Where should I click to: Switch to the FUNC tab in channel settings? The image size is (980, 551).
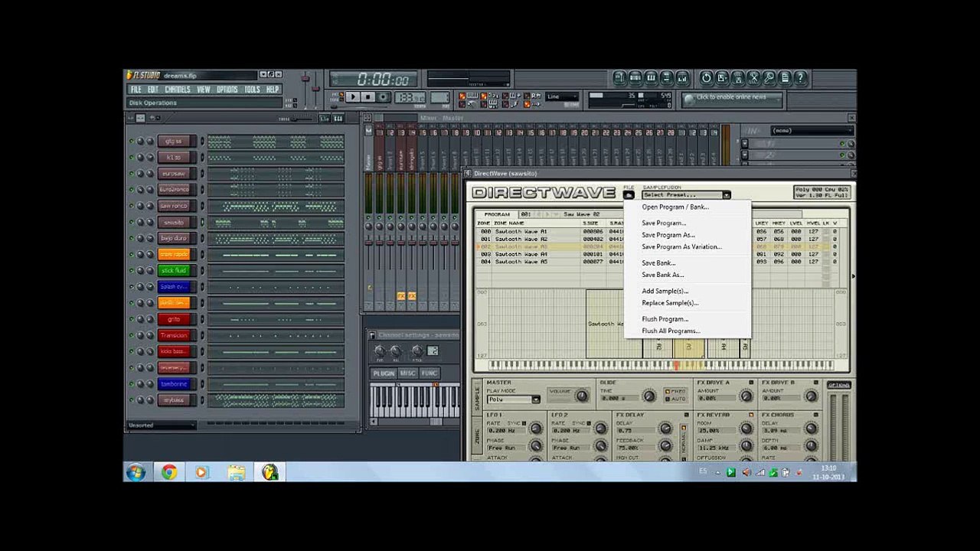[x=429, y=373]
